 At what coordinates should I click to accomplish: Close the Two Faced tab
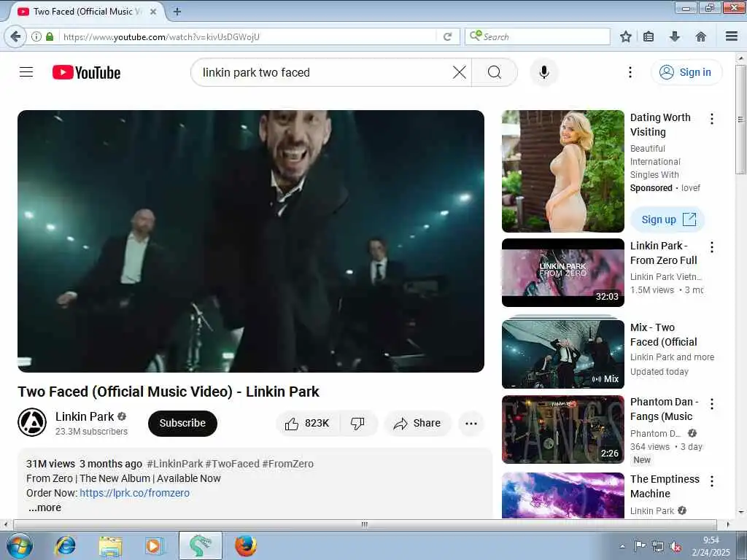point(153,12)
